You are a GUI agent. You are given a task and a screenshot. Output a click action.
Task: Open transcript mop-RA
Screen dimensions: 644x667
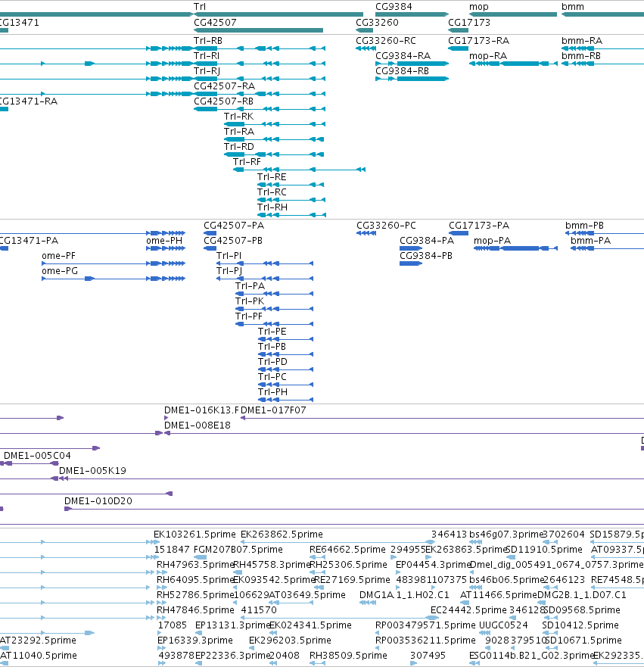pos(488,56)
